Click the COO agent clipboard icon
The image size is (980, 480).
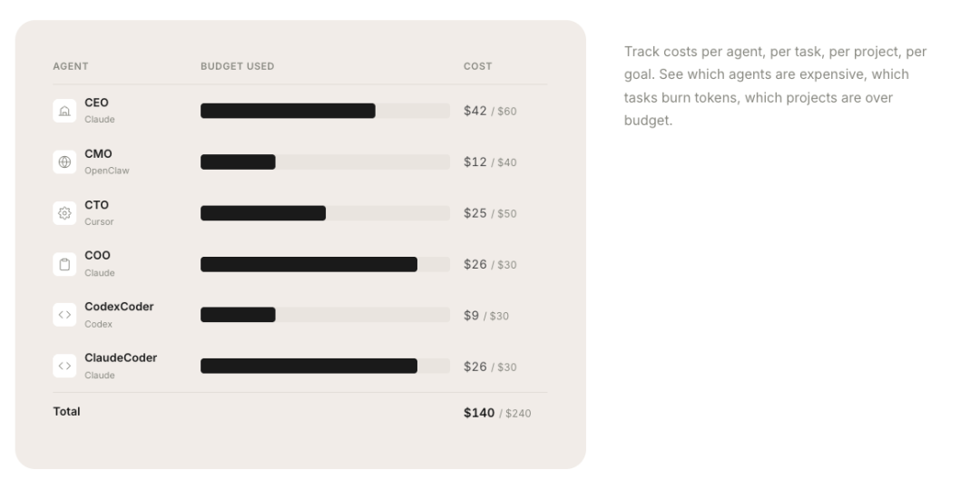[x=64, y=264]
